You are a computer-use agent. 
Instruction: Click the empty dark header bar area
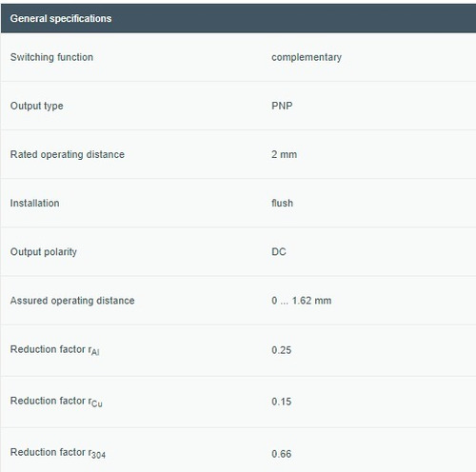(x=293, y=18)
